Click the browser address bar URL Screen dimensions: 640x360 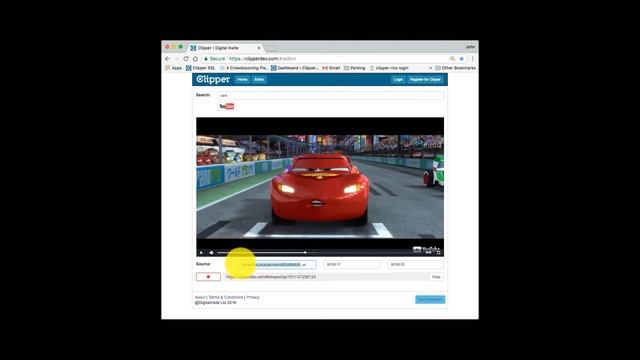[262, 59]
